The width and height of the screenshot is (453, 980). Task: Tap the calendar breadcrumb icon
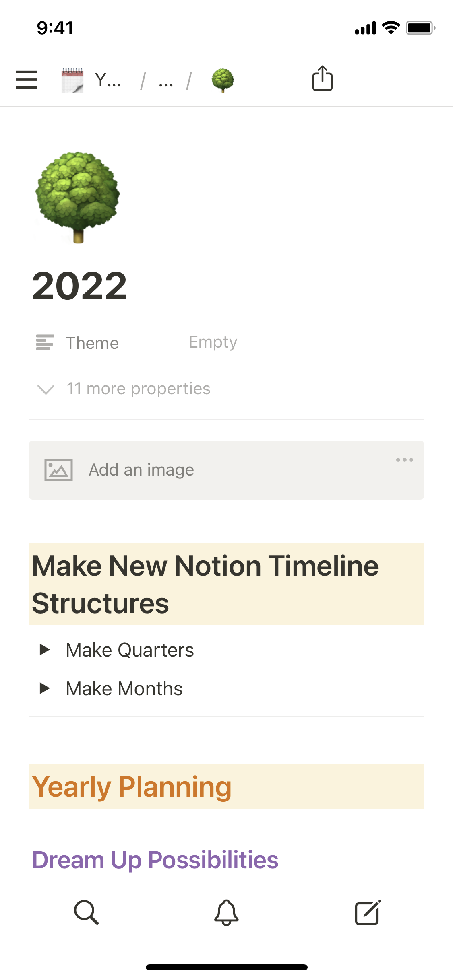(72, 80)
